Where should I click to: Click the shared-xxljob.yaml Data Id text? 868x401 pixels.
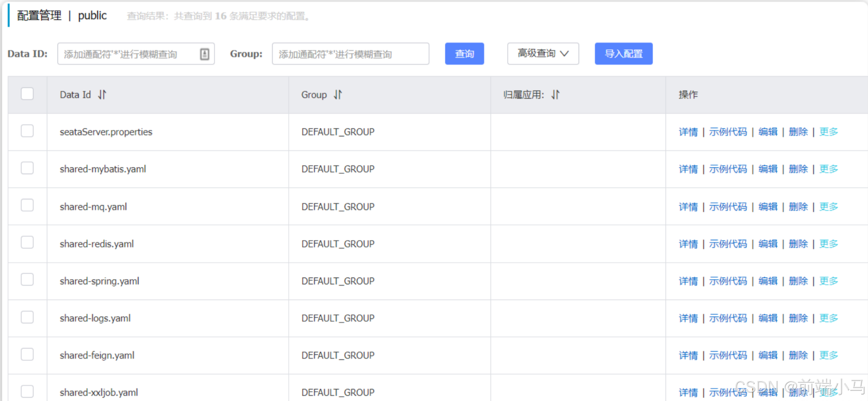tap(99, 392)
